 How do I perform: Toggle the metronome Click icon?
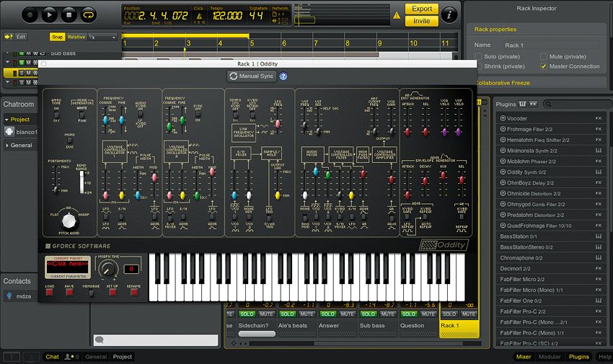pyautogui.click(x=199, y=17)
